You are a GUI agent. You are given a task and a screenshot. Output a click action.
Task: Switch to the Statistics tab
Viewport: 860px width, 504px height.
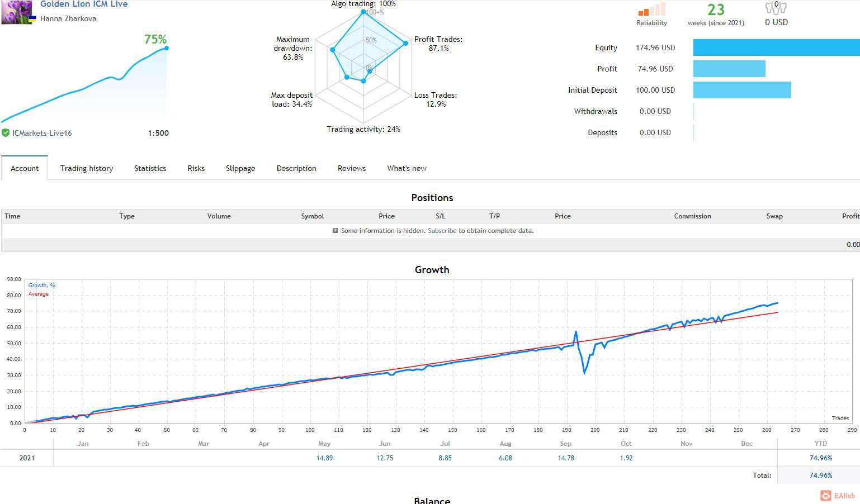tap(150, 168)
